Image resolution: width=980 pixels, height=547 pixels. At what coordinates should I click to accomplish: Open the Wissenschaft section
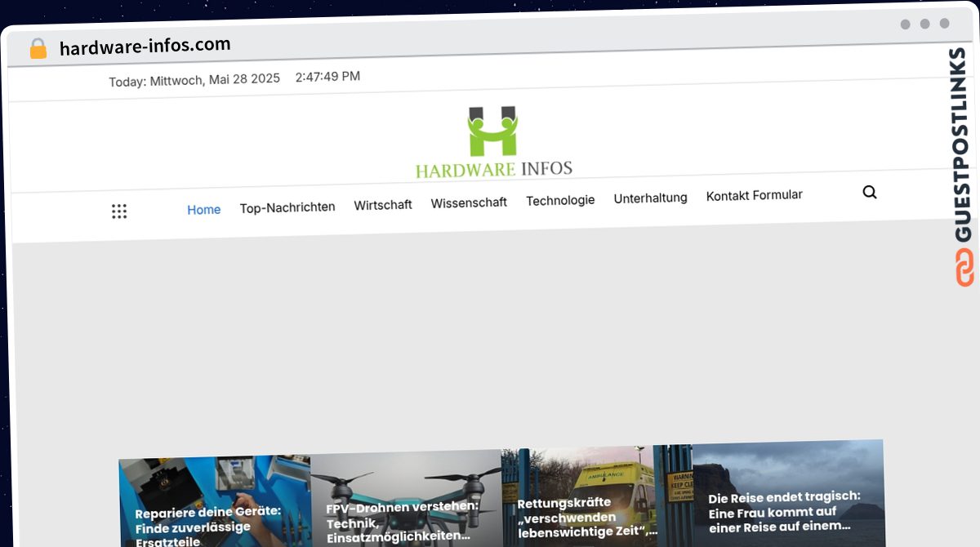[469, 202]
